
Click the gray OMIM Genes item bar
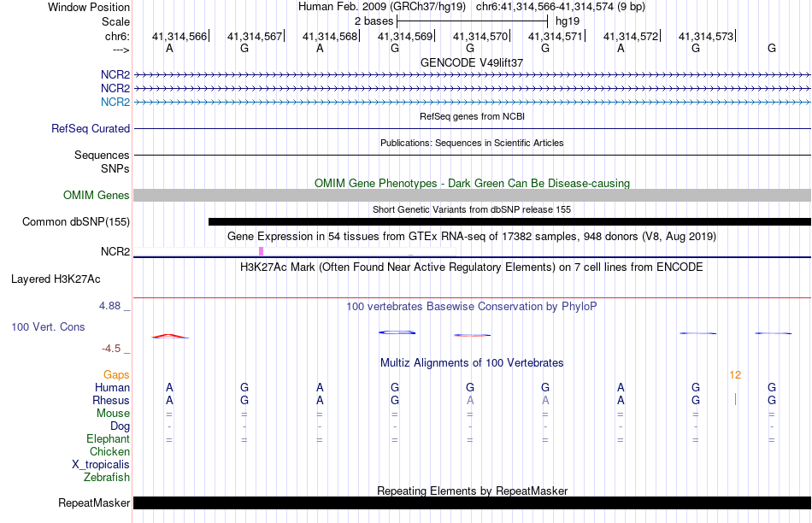click(473, 195)
